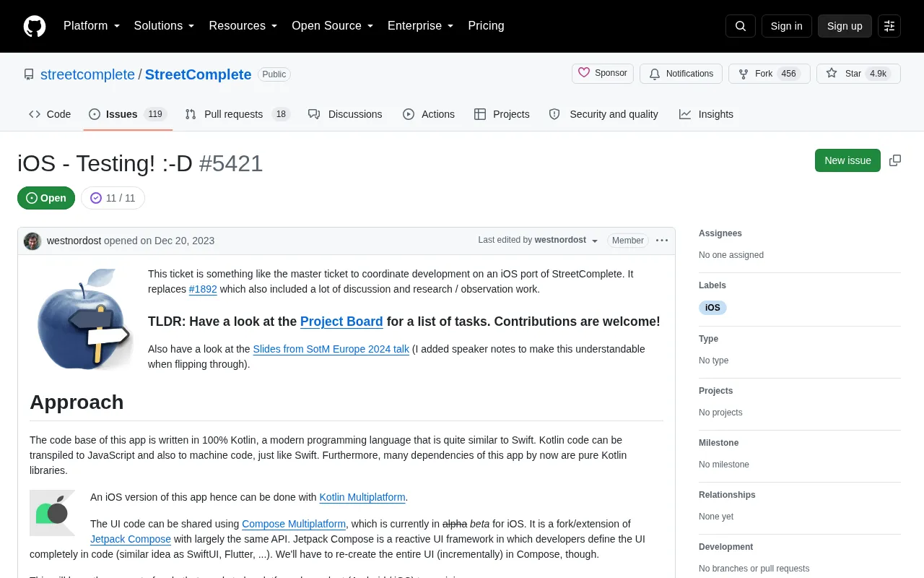924x578 pixels.
Task: Open westnordost author name link
Action: click(74, 241)
